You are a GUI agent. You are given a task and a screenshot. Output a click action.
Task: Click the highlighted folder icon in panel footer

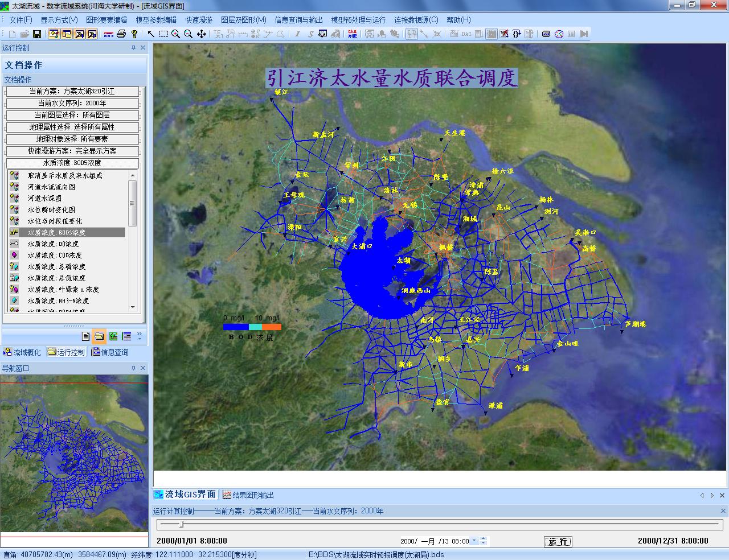click(x=99, y=336)
